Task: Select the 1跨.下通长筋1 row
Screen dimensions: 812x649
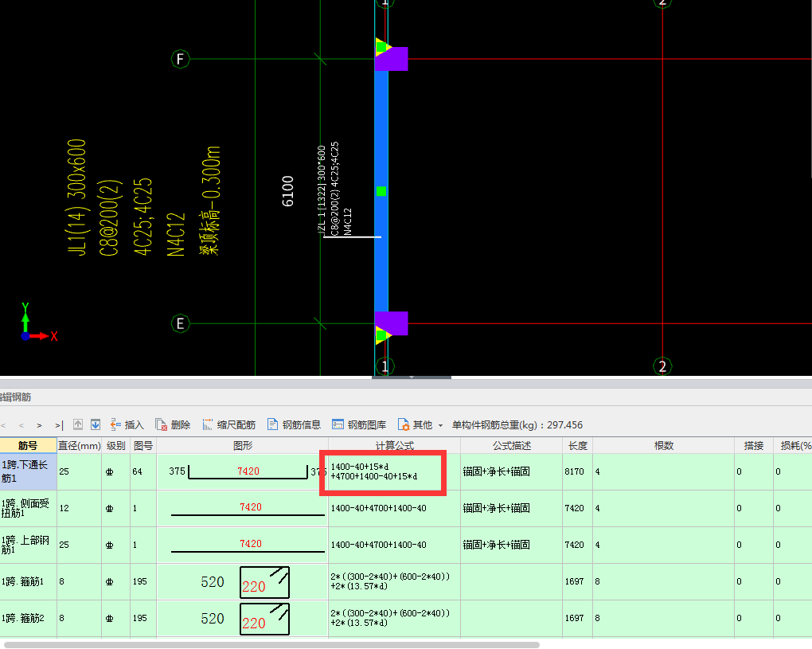Action: [x=28, y=471]
